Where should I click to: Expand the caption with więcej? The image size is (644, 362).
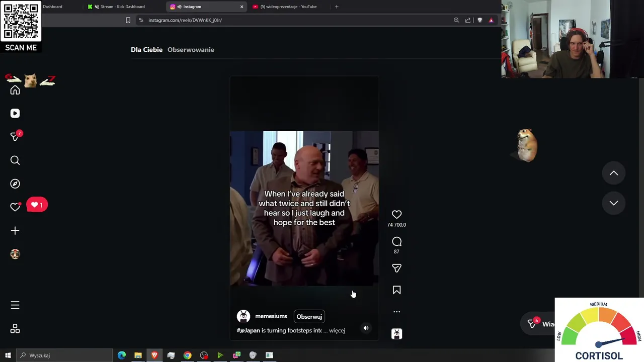click(337, 331)
